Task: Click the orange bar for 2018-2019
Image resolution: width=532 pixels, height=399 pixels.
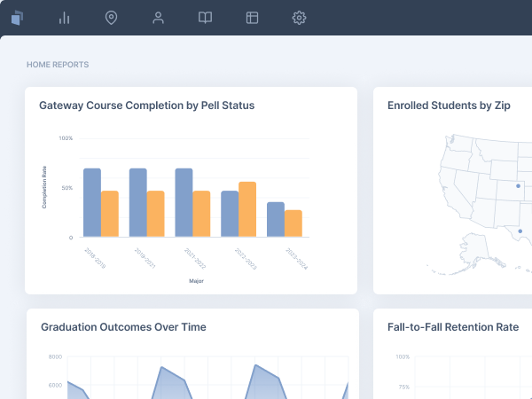Action: pos(110,214)
